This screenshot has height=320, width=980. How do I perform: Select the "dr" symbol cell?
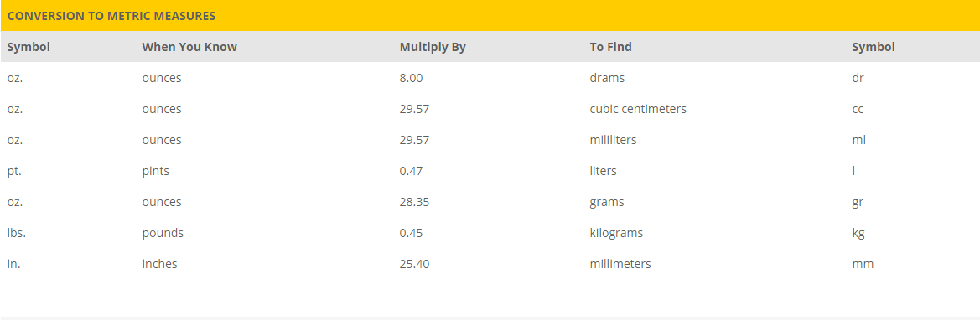[858, 78]
